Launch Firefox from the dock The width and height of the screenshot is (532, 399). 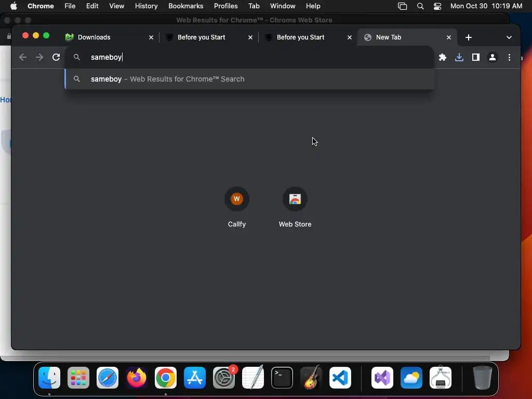tap(137, 378)
